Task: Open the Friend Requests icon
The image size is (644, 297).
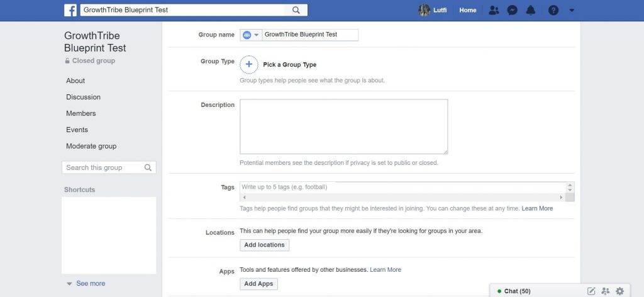Action: [x=493, y=10]
